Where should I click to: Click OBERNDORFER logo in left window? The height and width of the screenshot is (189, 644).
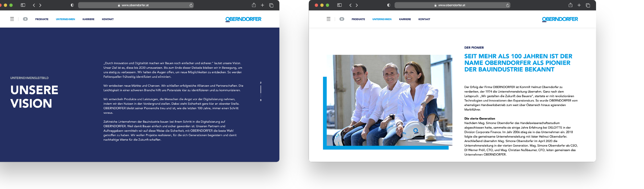244,19
